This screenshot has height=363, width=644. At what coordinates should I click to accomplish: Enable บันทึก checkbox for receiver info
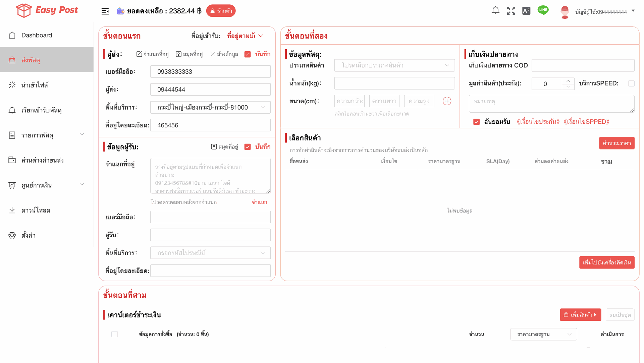(x=248, y=146)
